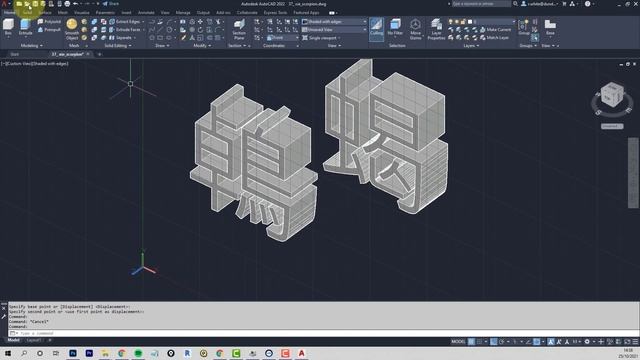Activate the Extrude tool
640x360 pixels.
pos(25,27)
